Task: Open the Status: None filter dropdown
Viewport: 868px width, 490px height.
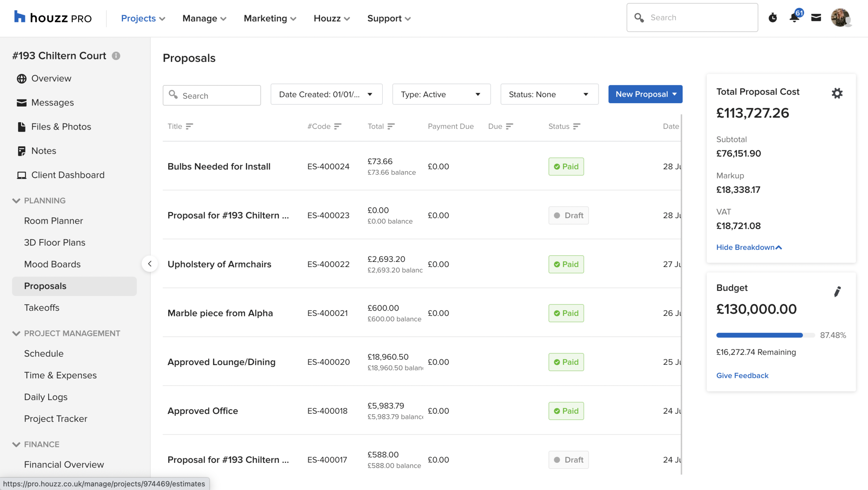Action: (x=549, y=94)
